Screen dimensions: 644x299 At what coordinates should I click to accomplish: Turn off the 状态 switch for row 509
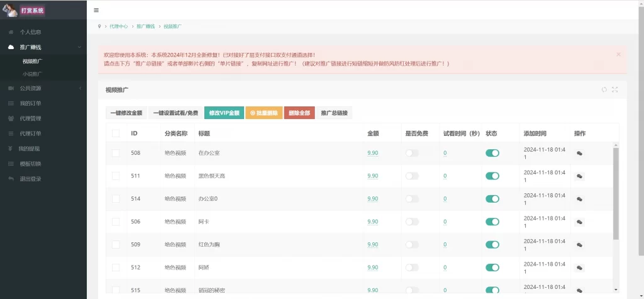(x=492, y=245)
